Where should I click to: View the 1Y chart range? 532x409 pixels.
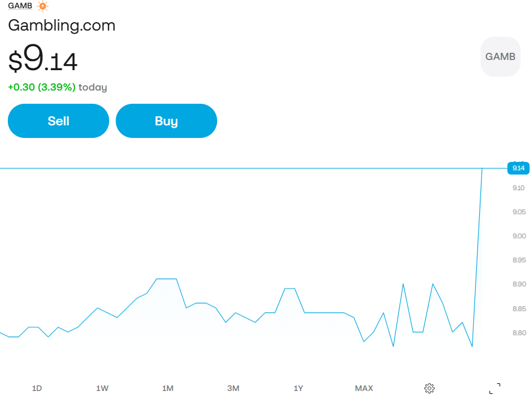298,389
